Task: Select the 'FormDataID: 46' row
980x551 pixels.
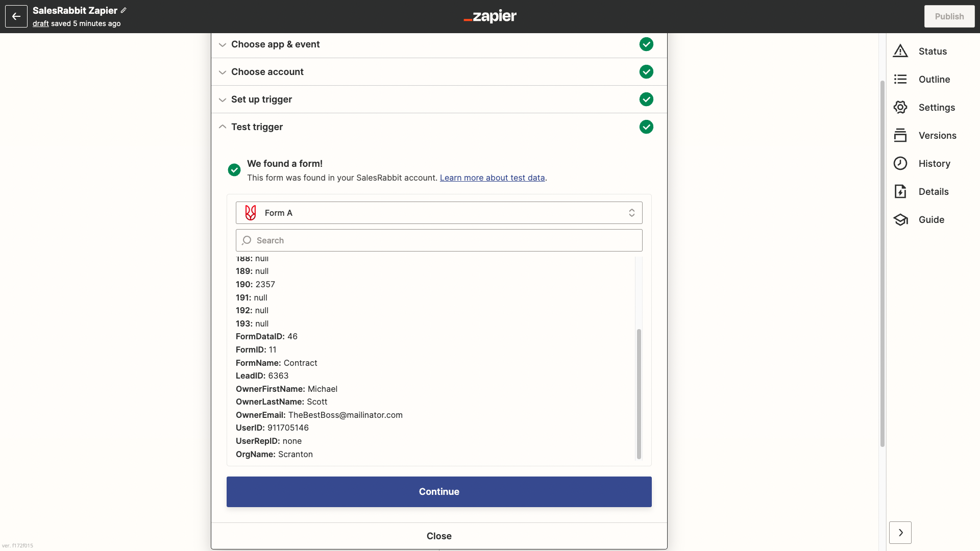Action: [x=266, y=336]
